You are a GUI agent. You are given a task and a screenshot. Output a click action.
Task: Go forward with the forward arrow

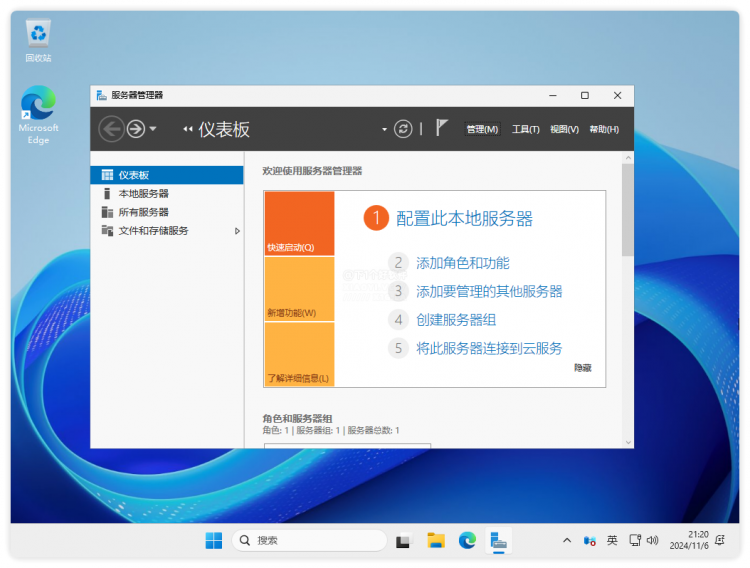(136, 129)
